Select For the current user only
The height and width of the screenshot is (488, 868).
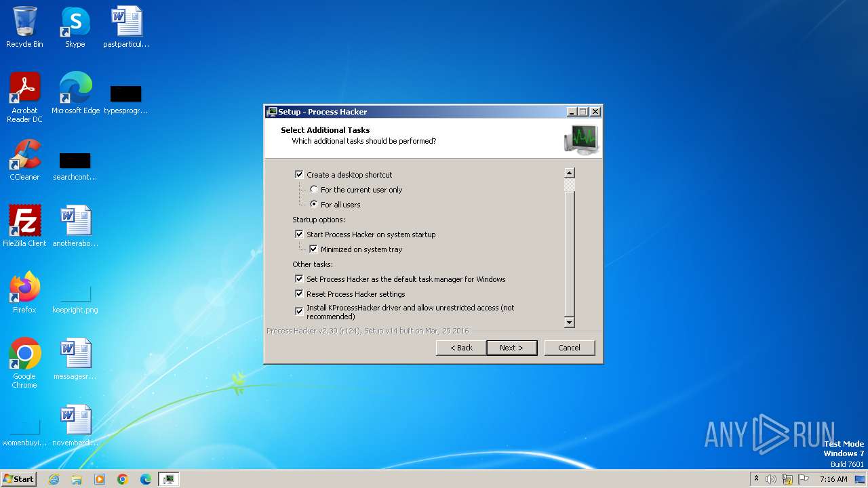point(313,190)
